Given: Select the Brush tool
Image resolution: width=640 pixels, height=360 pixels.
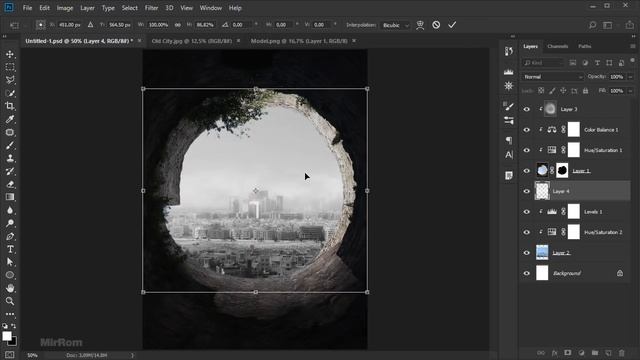Looking at the screenshot, I should [x=10, y=145].
